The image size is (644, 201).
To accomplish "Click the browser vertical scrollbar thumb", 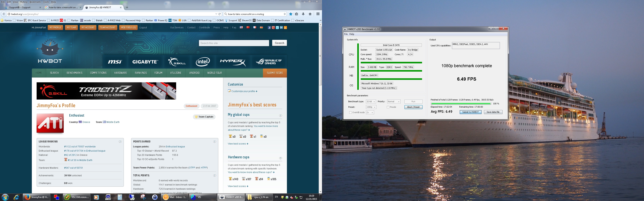I will point(320,56).
